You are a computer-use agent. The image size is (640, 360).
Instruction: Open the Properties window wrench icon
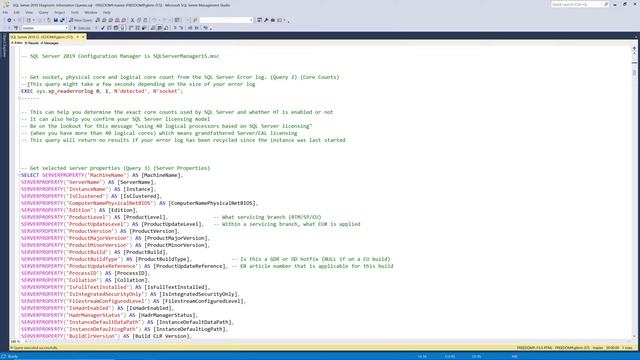[x=266, y=20]
